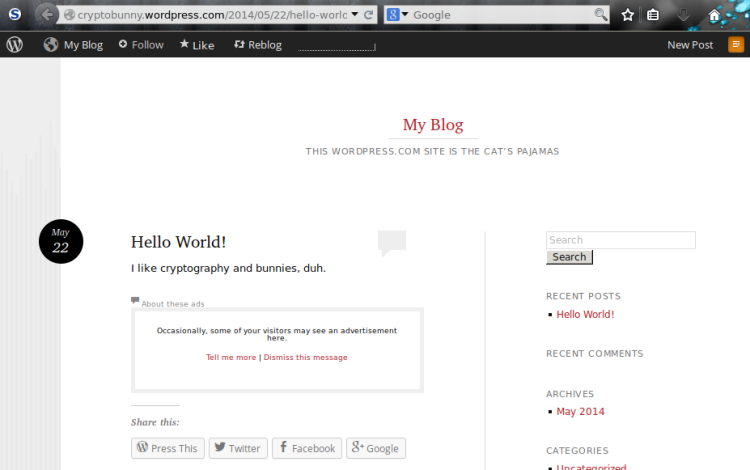This screenshot has height=470, width=750.
Task: Click the sidebar Search button
Action: (569, 257)
